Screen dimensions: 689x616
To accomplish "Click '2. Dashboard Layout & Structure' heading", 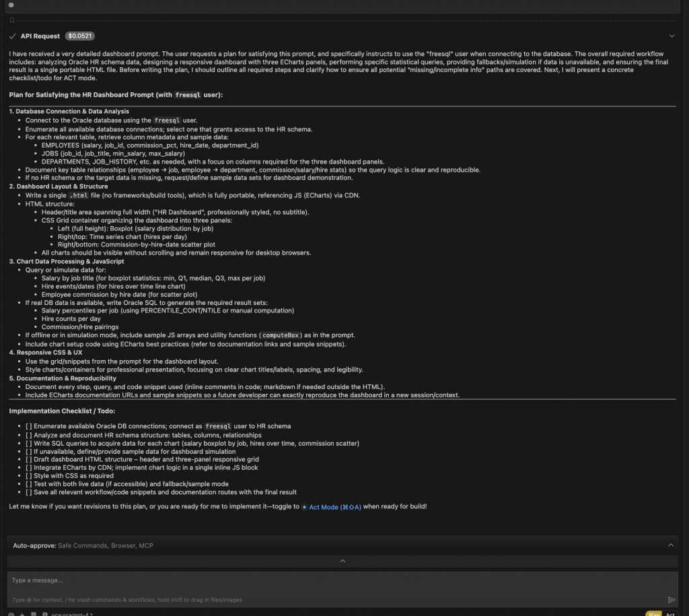I will [x=59, y=186].
